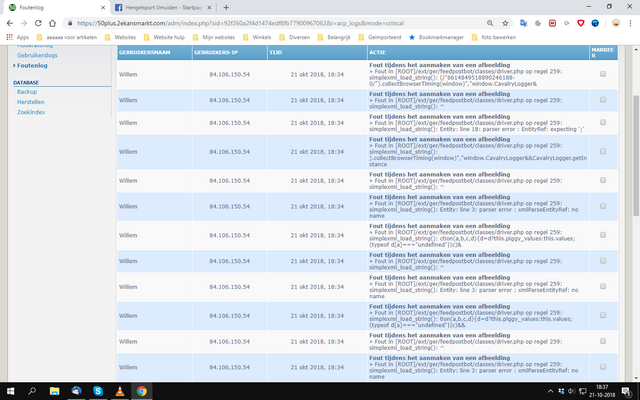Open the zoom magnifier icon in address bar

[x=490, y=23]
